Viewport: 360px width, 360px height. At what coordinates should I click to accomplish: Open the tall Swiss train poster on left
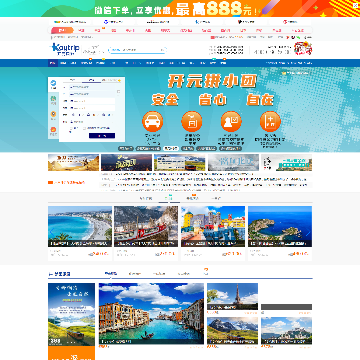click(71, 315)
